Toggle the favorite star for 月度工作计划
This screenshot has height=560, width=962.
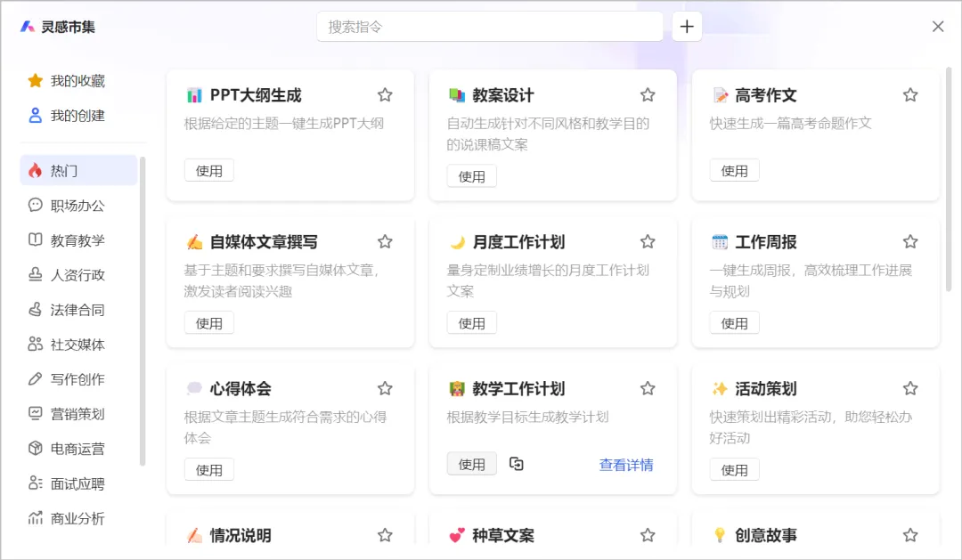click(x=648, y=241)
